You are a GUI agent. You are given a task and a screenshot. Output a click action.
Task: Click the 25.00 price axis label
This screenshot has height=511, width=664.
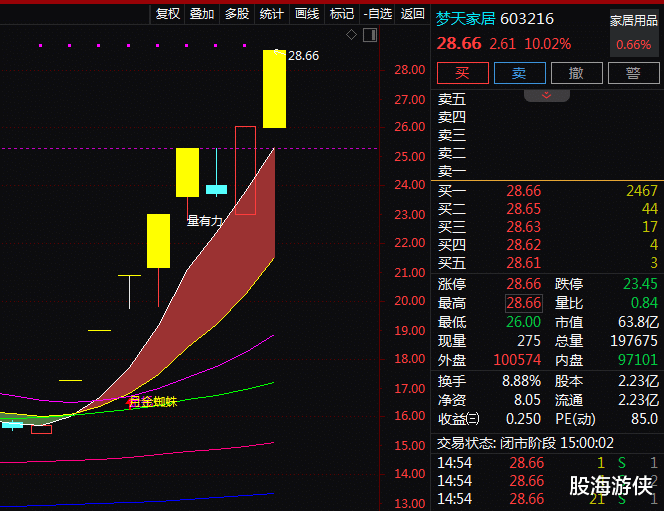click(x=409, y=157)
